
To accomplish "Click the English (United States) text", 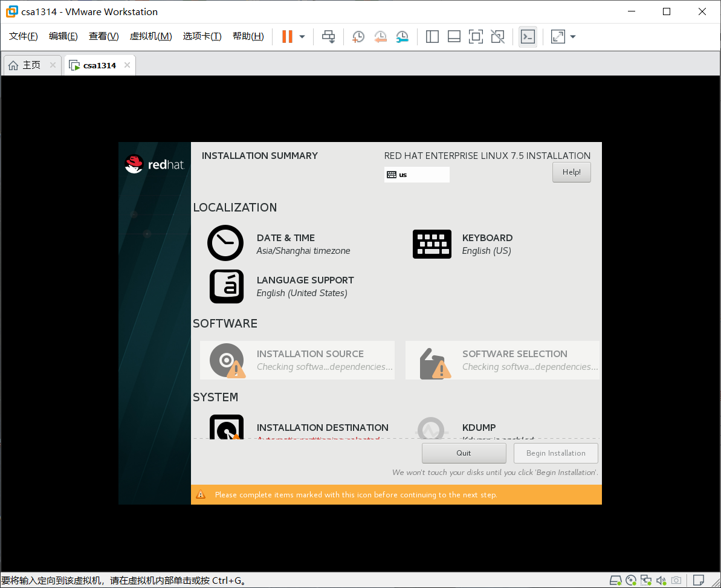I will pyautogui.click(x=302, y=293).
